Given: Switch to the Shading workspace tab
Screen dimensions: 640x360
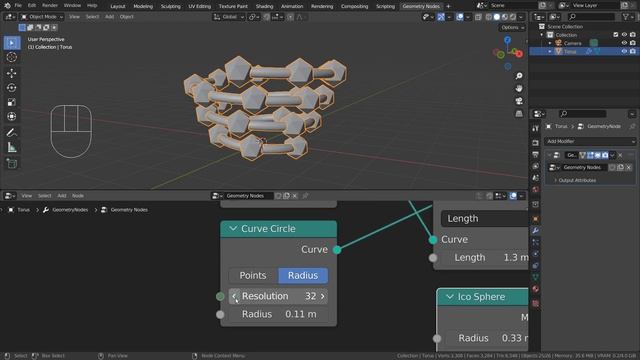Looking at the screenshot, I should coord(264,6).
